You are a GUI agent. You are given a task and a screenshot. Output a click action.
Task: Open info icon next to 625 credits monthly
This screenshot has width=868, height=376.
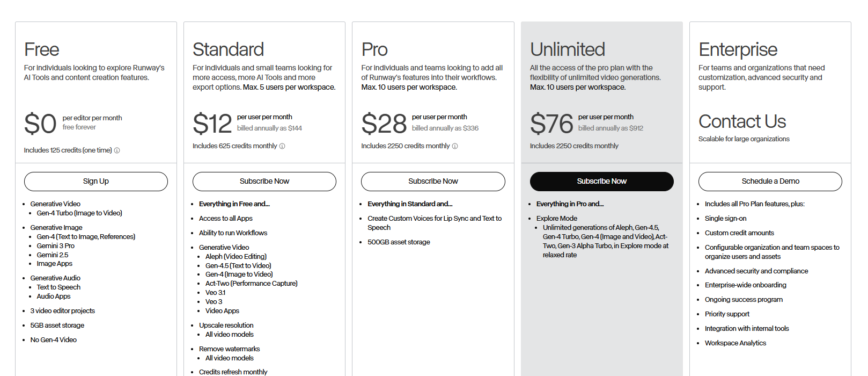(x=282, y=146)
